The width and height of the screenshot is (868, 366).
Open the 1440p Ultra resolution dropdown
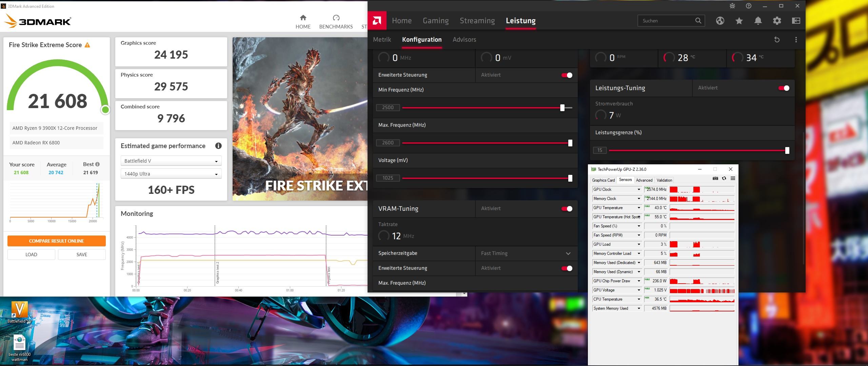point(171,174)
